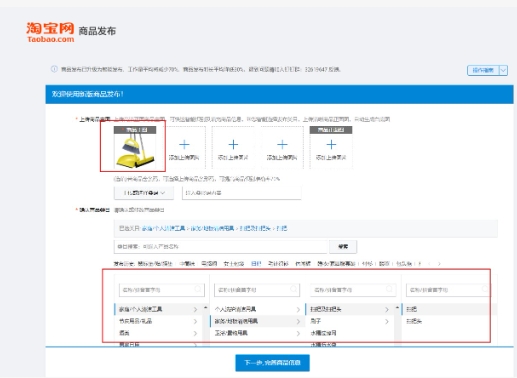Screen dimensions: 517x378
Task: Click the magnifier in the second column filter
Action: (x=293, y=289)
